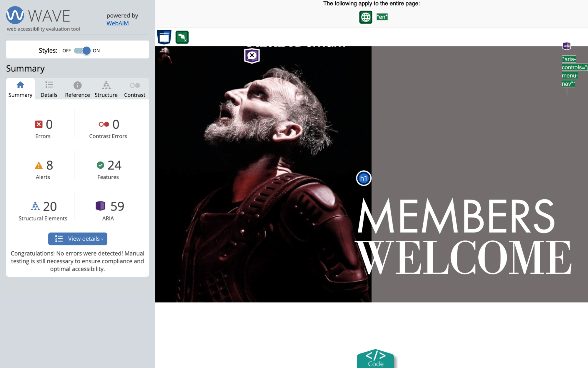Select the Contrast tab
588x368 pixels.
click(135, 89)
